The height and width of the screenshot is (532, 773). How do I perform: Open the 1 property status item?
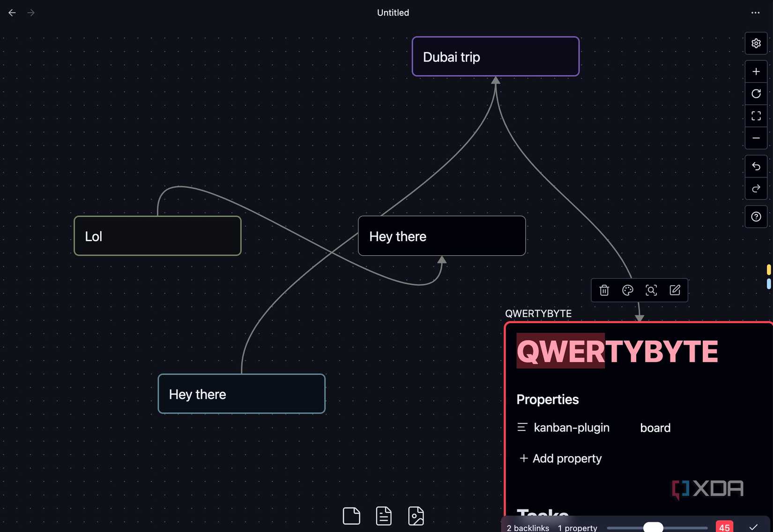coord(577,528)
